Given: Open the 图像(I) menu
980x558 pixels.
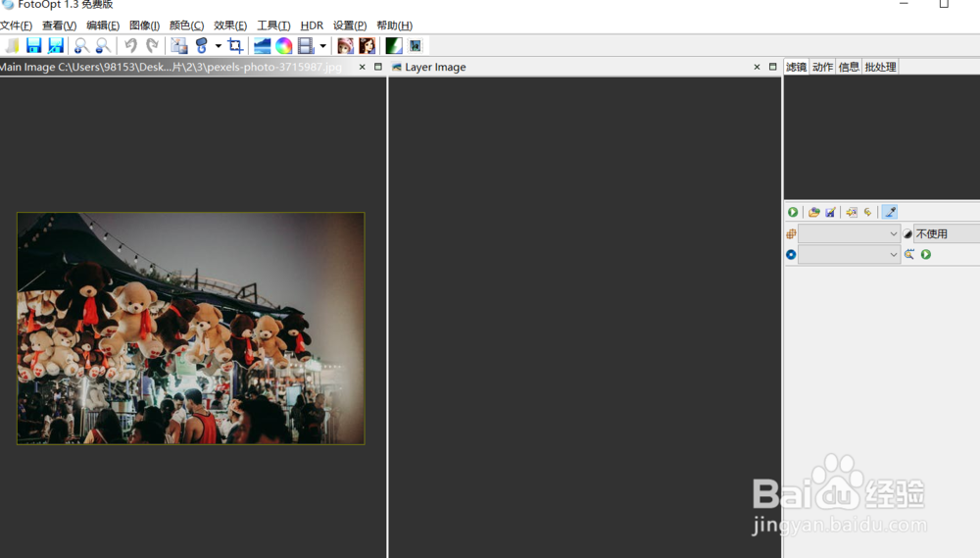Looking at the screenshot, I should [x=144, y=25].
